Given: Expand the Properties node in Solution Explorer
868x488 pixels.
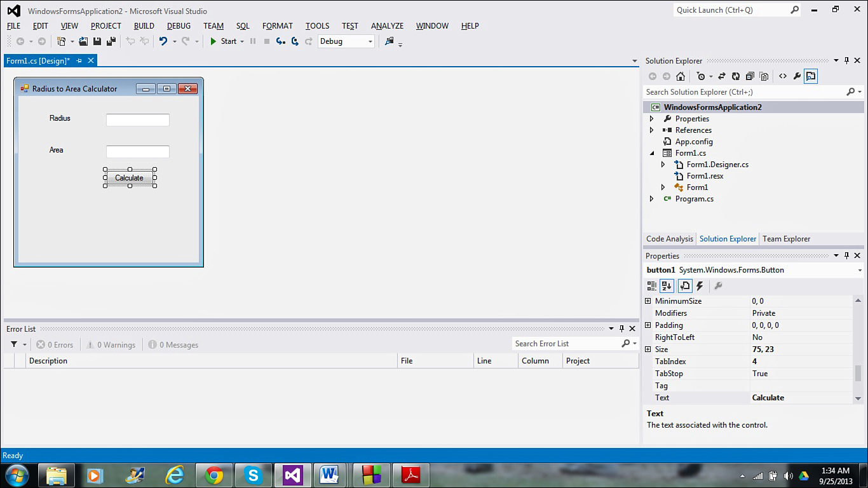Looking at the screenshot, I should click(x=651, y=119).
